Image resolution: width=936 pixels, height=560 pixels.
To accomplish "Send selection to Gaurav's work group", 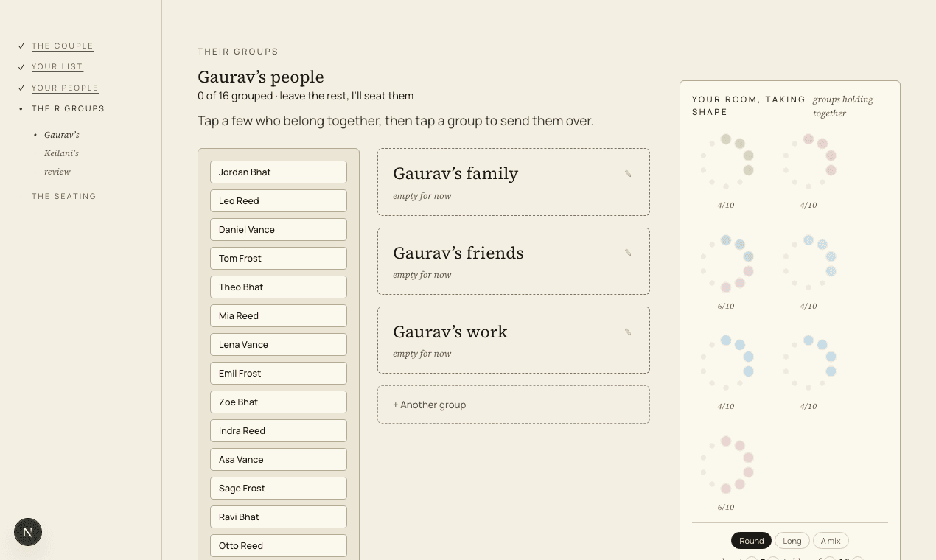I will pyautogui.click(x=514, y=340).
